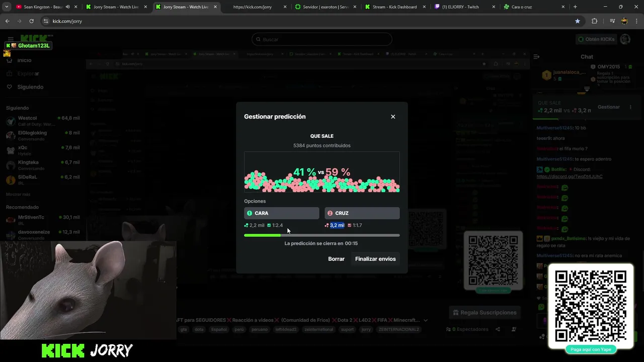Select the CRUZ prediction option
This screenshot has height=362, width=644.
point(362,213)
